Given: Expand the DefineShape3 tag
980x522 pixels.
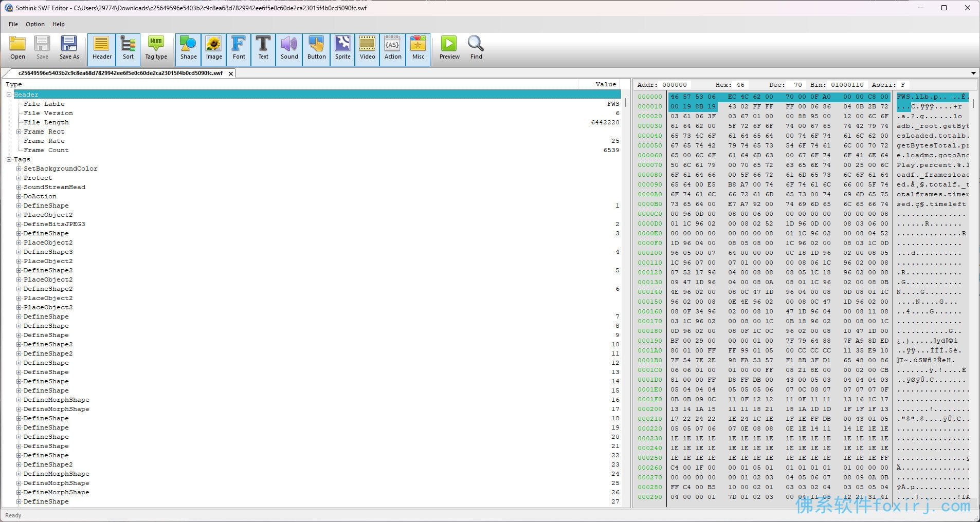Looking at the screenshot, I should click(x=19, y=252).
